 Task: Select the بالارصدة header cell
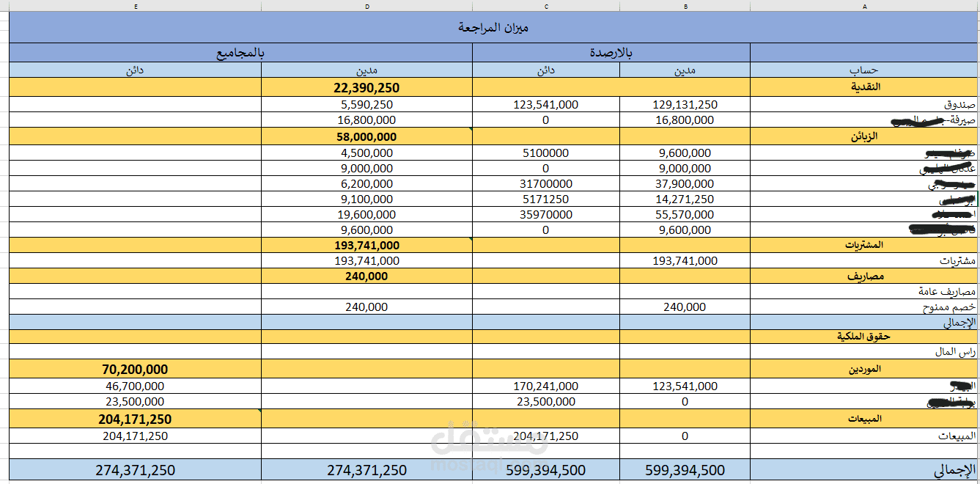point(611,53)
